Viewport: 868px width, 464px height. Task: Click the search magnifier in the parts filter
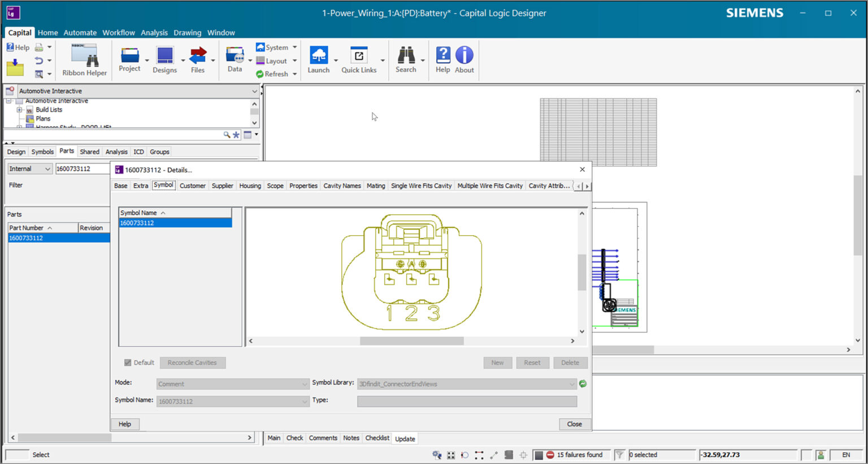point(227,135)
